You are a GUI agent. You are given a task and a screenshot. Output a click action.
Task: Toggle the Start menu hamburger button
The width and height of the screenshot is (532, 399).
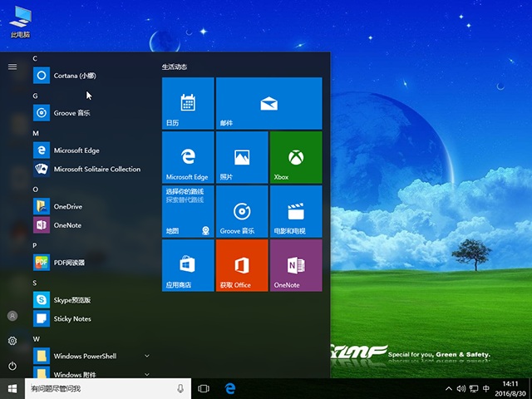click(x=12, y=66)
